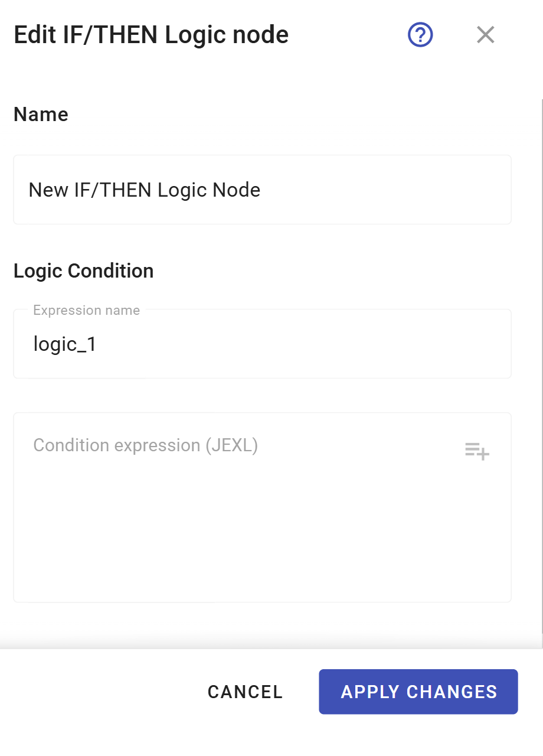
Task: Click inside the Condition expression (JEXL) textarea
Action: [262, 507]
